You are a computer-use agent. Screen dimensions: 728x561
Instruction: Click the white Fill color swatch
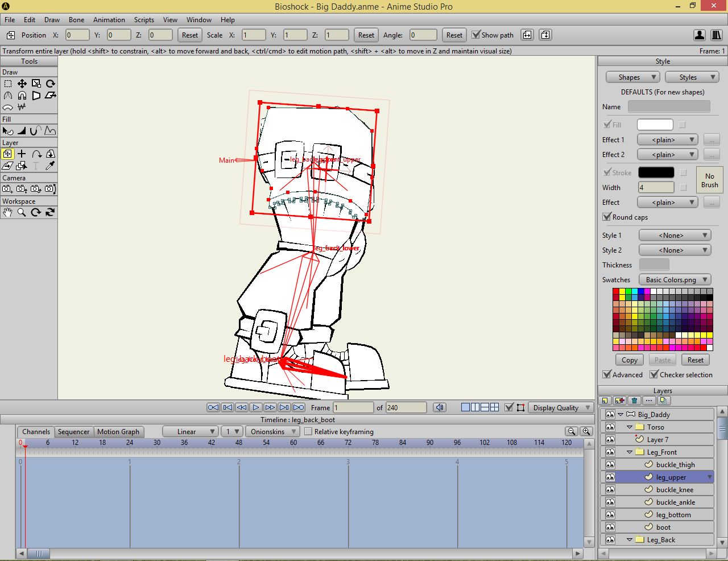point(655,125)
